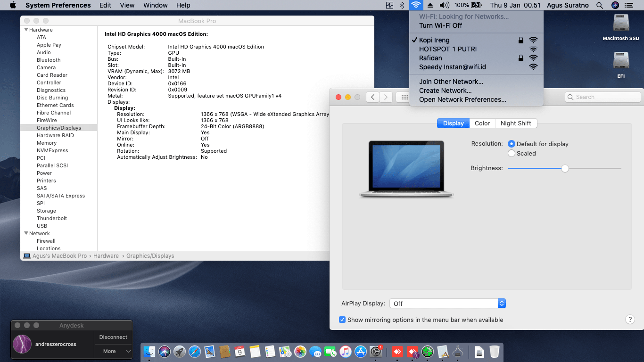This screenshot has width=644, height=362.
Task: Select HOTSPOT 1 PUTRI network
Action: coord(477,49)
